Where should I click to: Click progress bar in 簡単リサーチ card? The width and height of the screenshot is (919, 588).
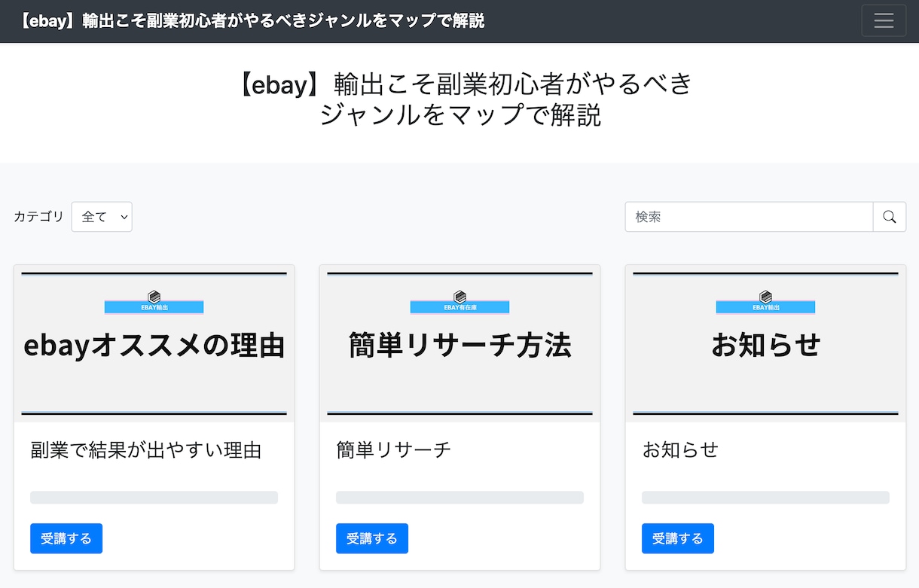[459, 498]
